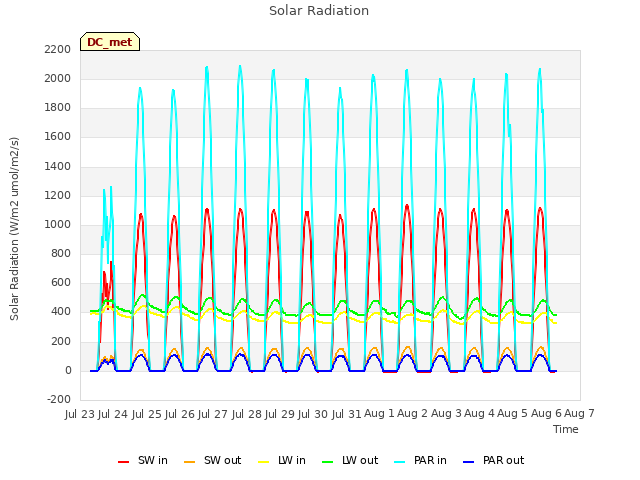Click the 800 y-axis tick label

[x=61, y=253]
